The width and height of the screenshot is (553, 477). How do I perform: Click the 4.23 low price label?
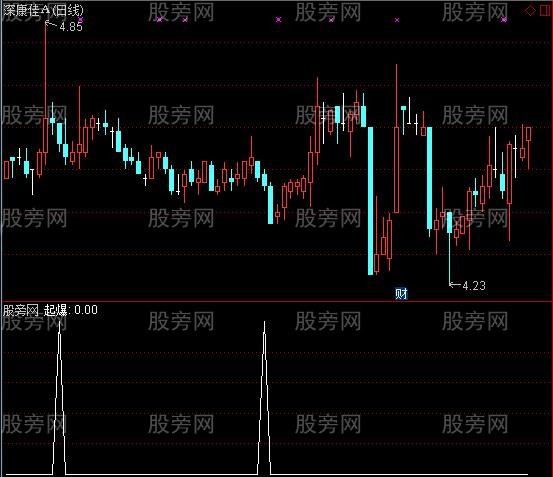pyautogui.click(x=474, y=285)
